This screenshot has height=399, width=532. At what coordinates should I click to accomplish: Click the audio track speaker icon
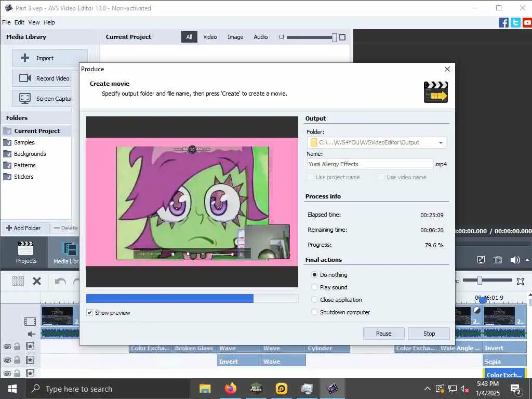31,334
